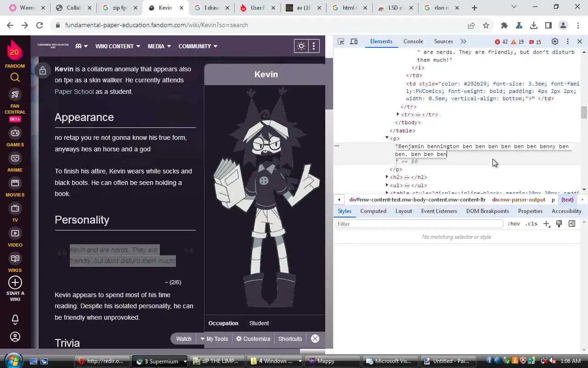
Task: Click the 15 issues counter
Action: click(x=535, y=42)
